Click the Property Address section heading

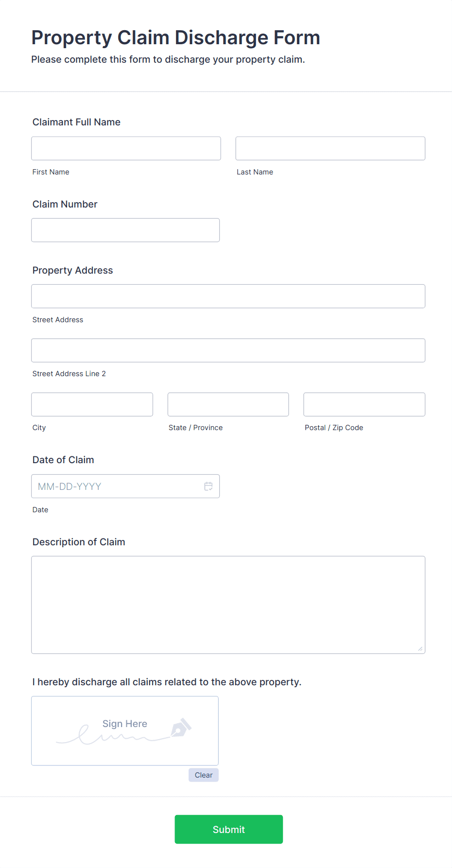click(x=72, y=270)
